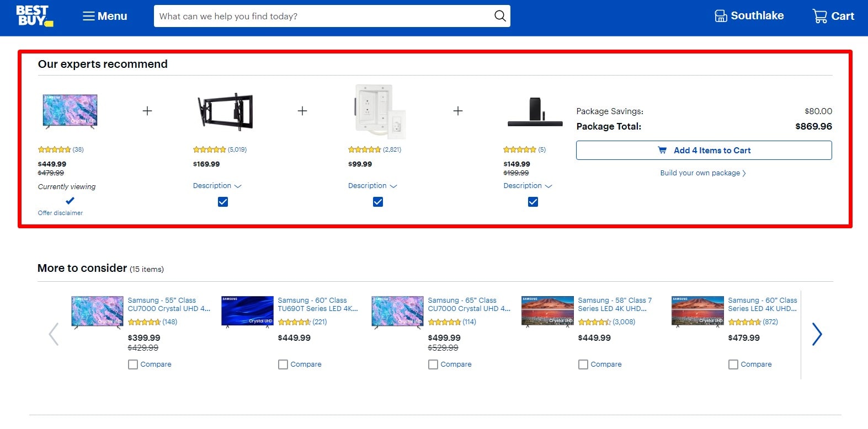Uncheck the TV wall mount checkbox
This screenshot has width=868, height=429.
tap(223, 202)
